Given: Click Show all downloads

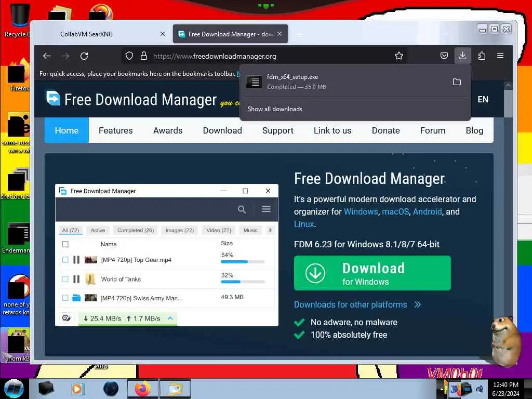Looking at the screenshot, I should (x=275, y=109).
